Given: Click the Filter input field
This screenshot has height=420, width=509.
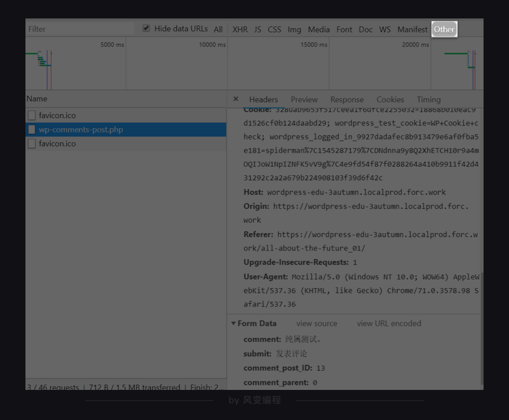Looking at the screenshot, I should pyautogui.click(x=80, y=29).
